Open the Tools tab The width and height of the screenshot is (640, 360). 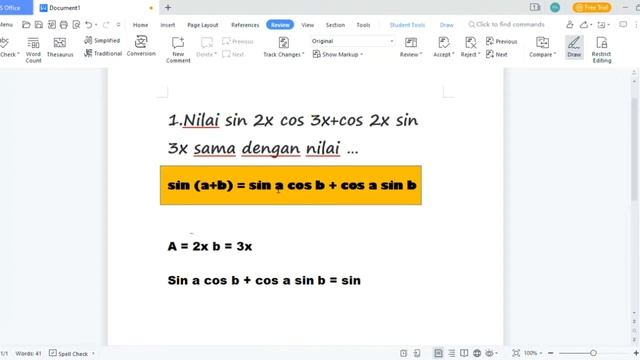tap(363, 25)
